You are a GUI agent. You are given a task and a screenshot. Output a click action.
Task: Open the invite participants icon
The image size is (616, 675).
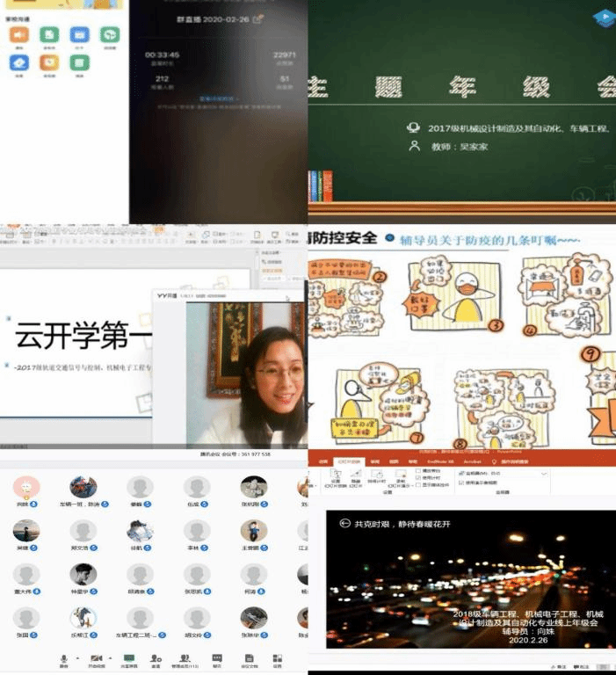point(156,657)
